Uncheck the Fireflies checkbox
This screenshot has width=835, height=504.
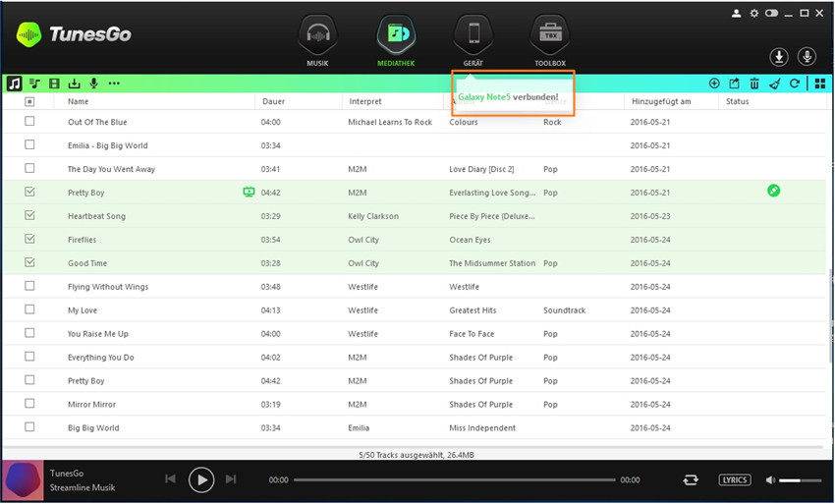(x=29, y=238)
